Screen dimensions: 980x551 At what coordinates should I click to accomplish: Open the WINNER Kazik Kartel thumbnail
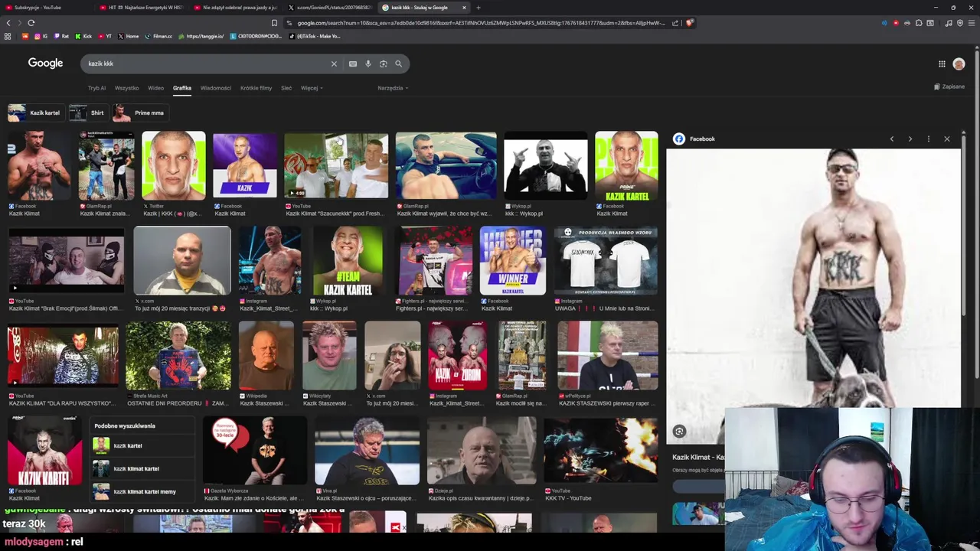tap(512, 261)
